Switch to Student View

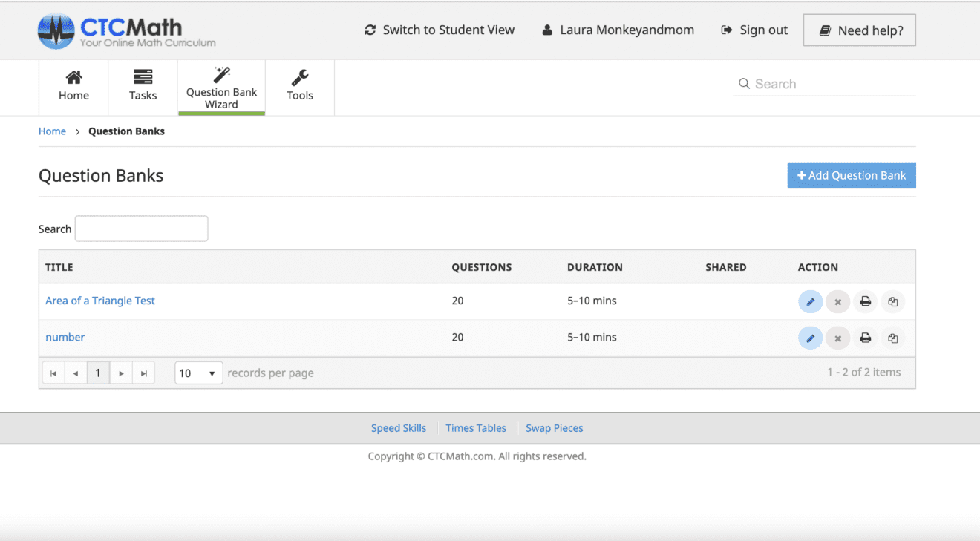point(440,30)
